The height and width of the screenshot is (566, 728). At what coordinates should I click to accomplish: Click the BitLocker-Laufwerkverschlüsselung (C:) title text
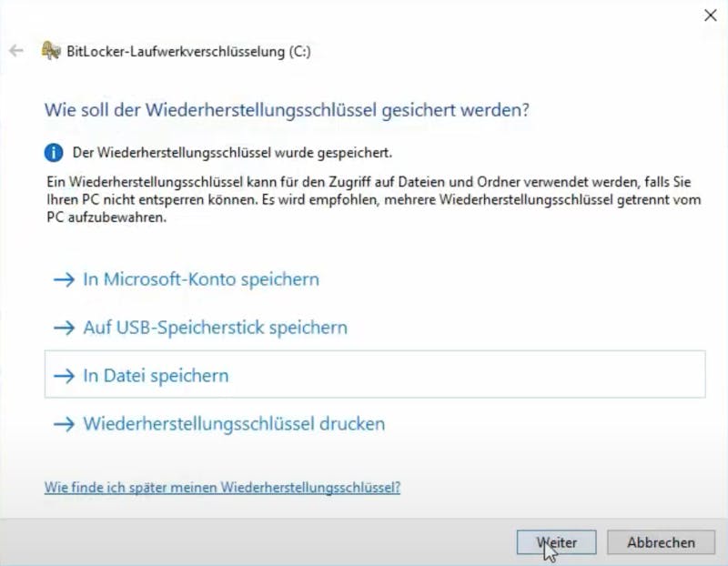[188, 51]
